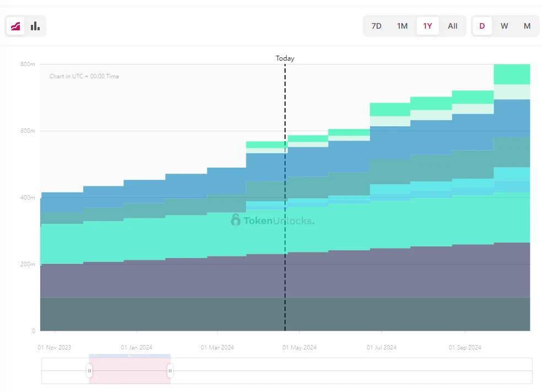542x392 pixels.
Task: Click the empty navigator track right of the selection
Action: (353, 371)
